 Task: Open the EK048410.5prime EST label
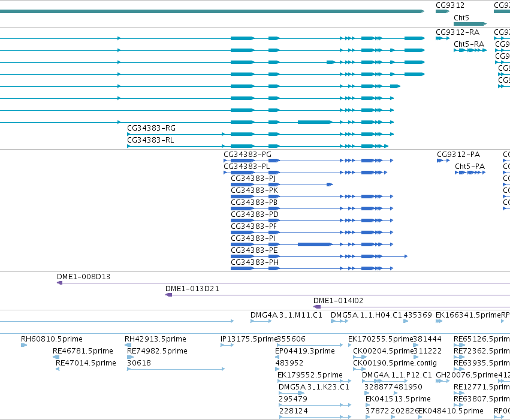click(x=451, y=411)
